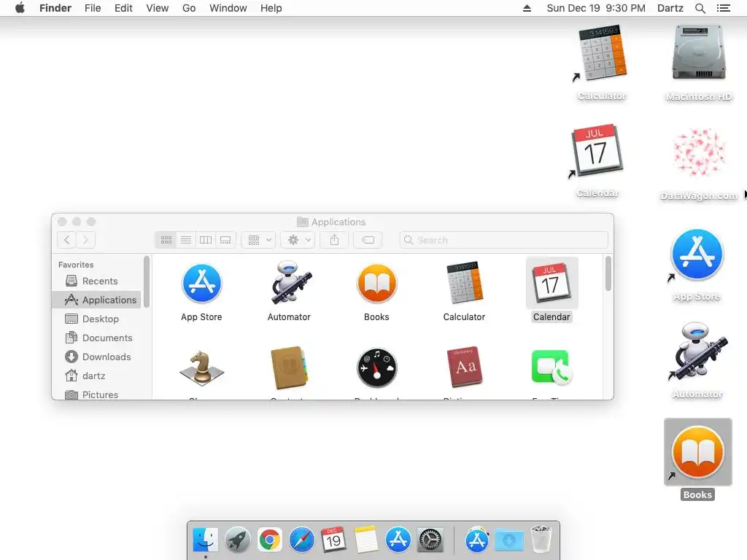The height and width of the screenshot is (560, 747).
Task: Click the Books shortcut on the desktop
Action: 698,452
